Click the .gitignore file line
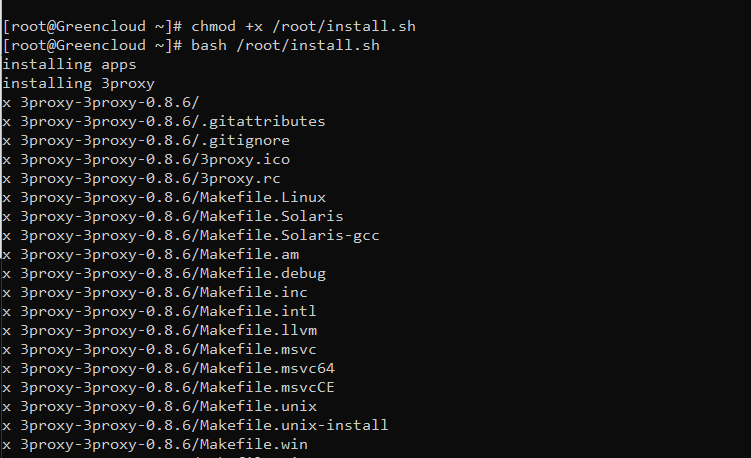Image resolution: width=751 pixels, height=458 pixels. pos(146,140)
